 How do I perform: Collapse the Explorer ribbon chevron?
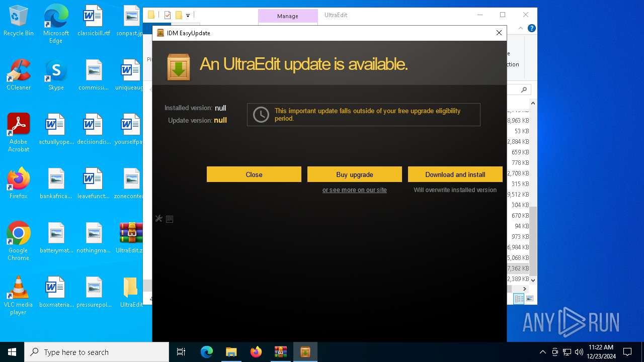(521, 28)
